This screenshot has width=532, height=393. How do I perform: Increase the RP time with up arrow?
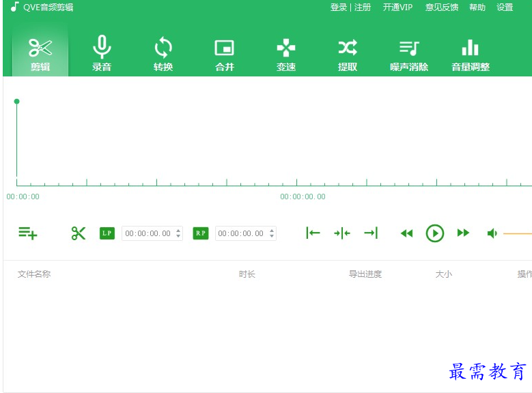[272, 231]
